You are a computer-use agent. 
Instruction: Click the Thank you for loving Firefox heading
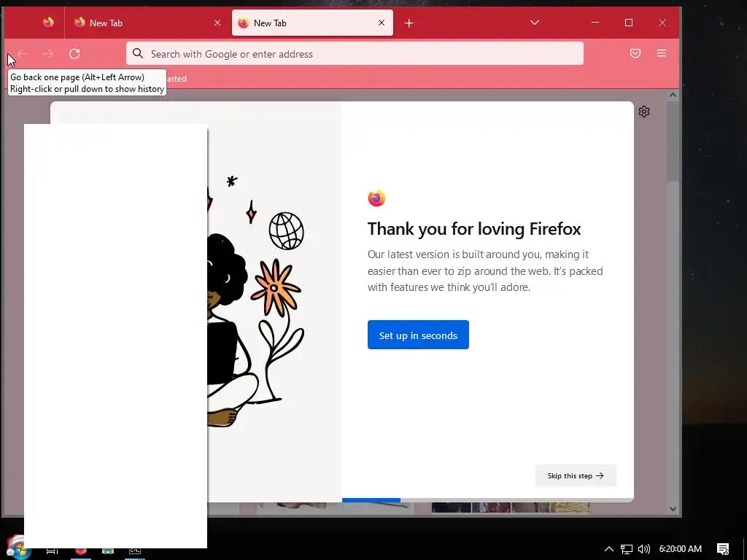pos(474,229)
